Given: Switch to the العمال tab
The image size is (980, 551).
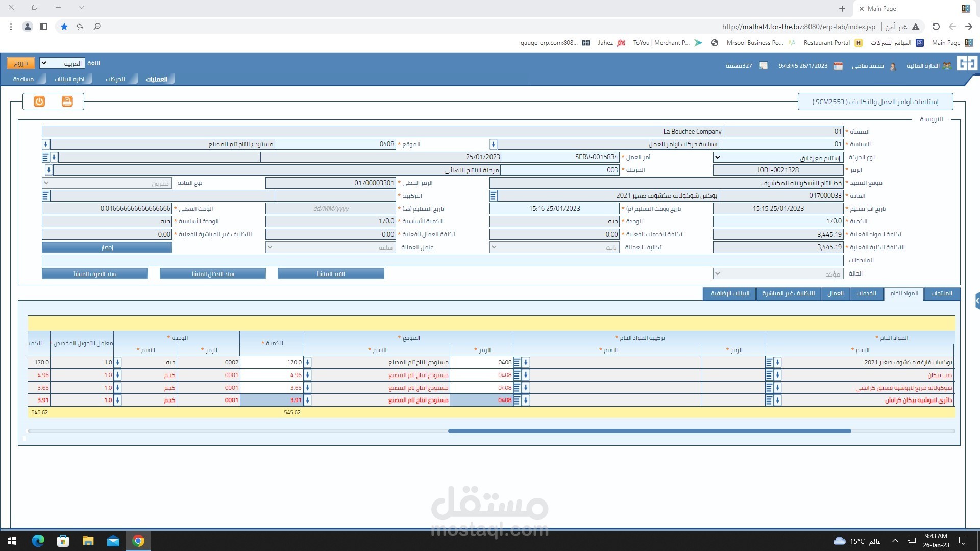Looking at the screenshot, I should click(x=836, y=294).
